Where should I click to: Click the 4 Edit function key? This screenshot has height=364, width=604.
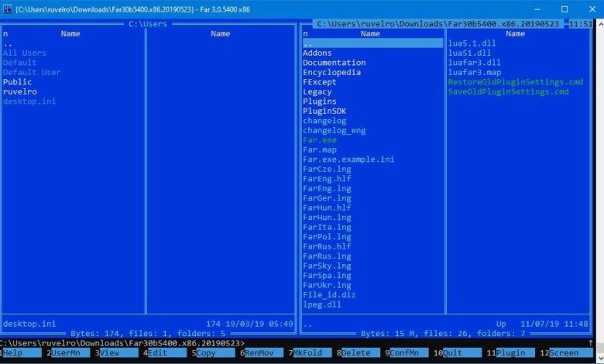tap(165, 353)
